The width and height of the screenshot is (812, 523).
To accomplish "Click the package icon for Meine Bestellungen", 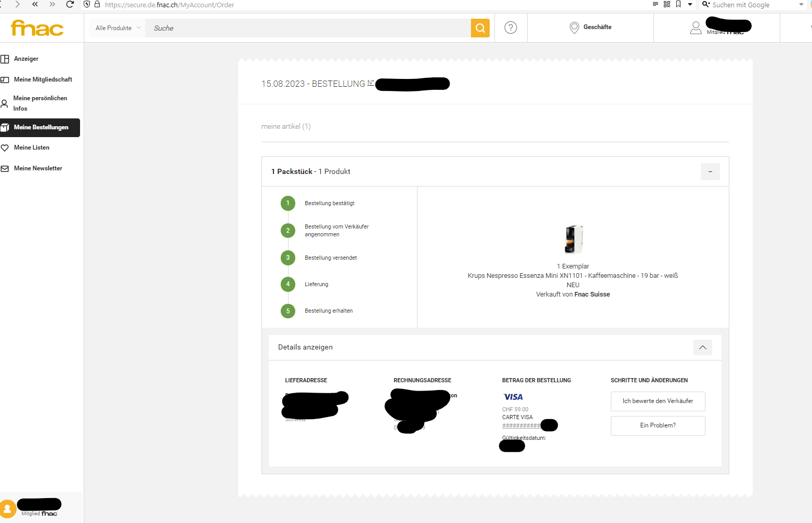I will (5, 127).
